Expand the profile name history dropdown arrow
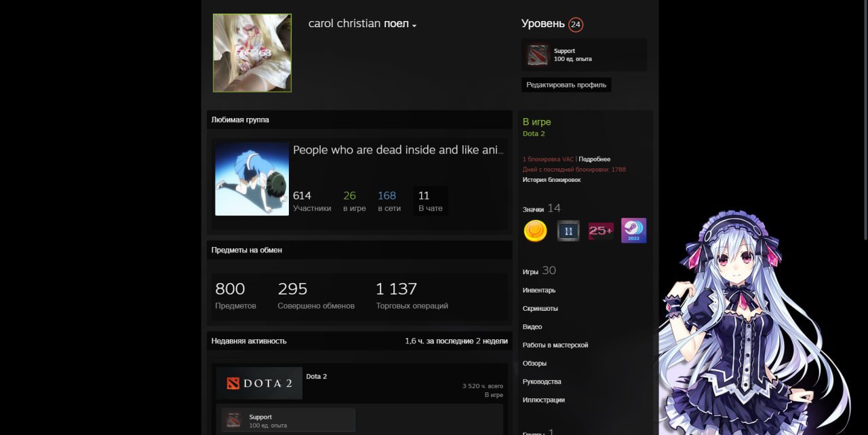This screenshot has width=868, height=435. pos(414,26)
